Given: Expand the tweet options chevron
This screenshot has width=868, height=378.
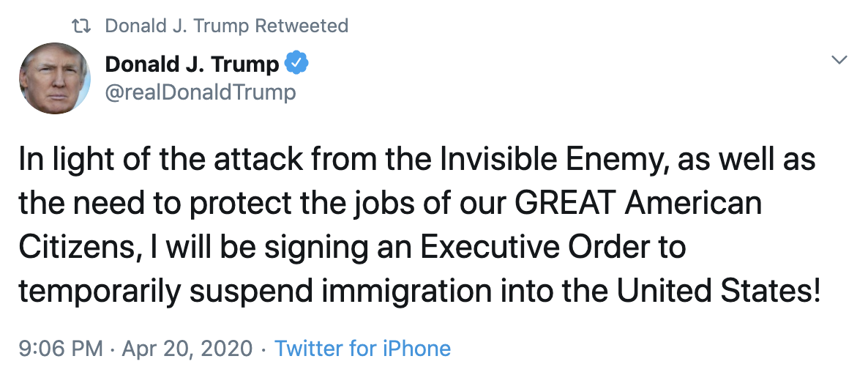Looking at the screenshot, I should click(x=839, y=60).
